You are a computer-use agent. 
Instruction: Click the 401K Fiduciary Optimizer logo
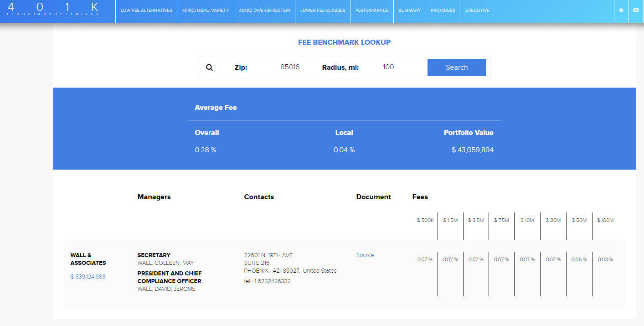click(x=53, y=10)
